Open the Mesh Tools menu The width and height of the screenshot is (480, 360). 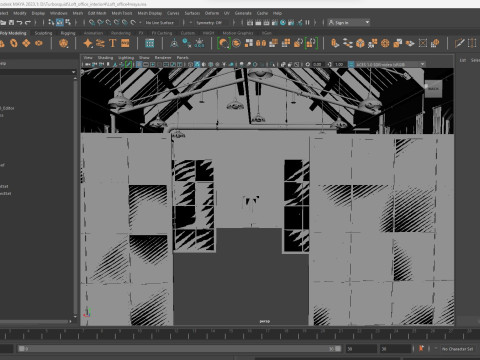[x=122, y=13]
